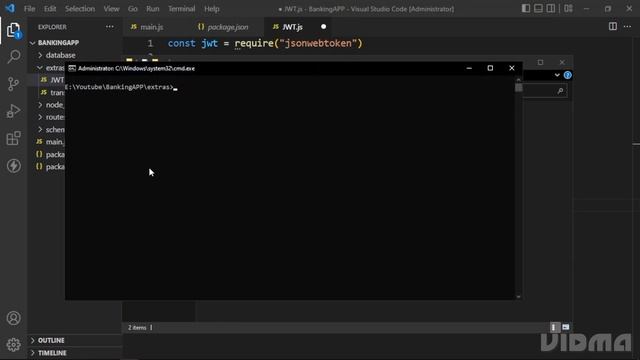
Task: Toggle Panel layout icon
Action: [538, 9]
